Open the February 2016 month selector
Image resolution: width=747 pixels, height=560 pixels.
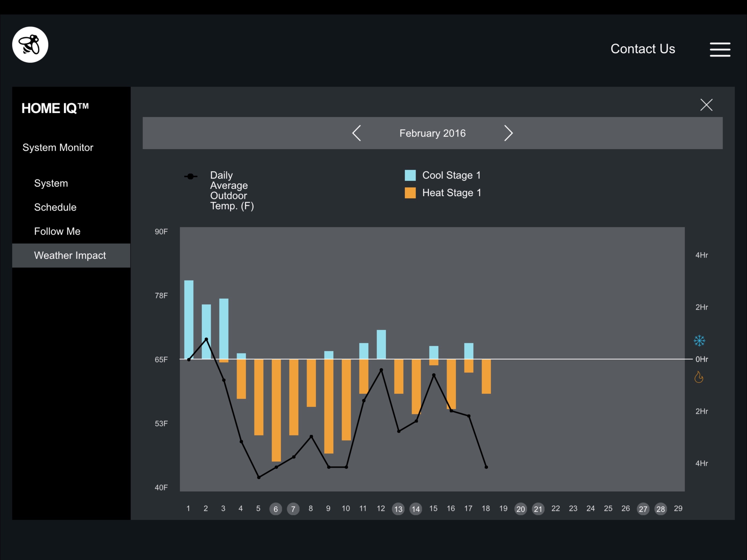click(x=432, y=133)
